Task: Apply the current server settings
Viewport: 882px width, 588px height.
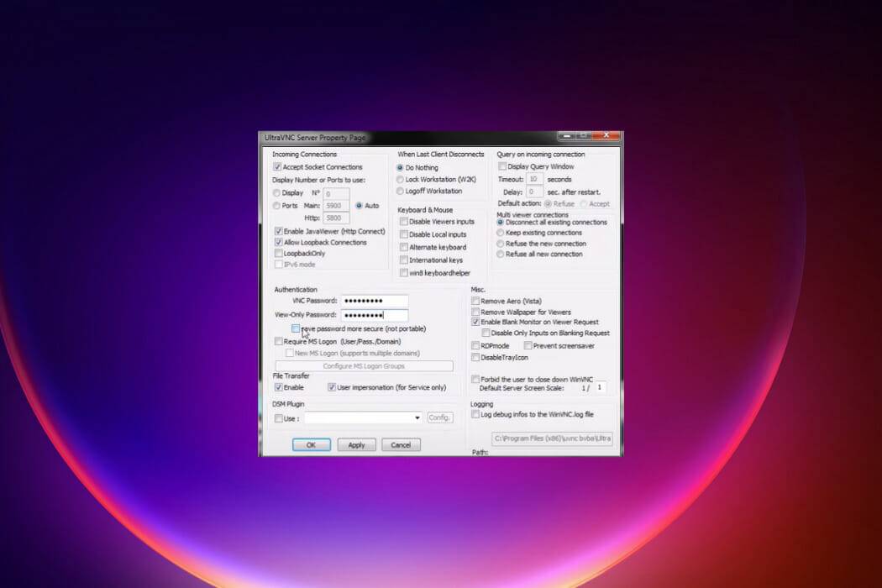Action: 356,444
